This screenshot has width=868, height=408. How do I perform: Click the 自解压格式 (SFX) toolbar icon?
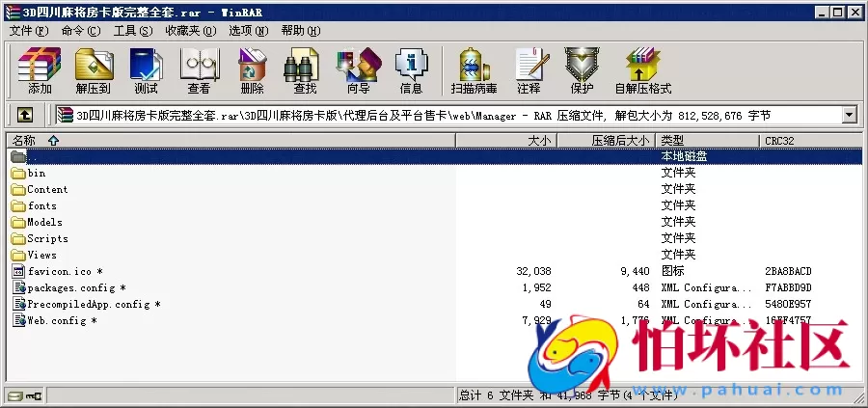[643, 65]
